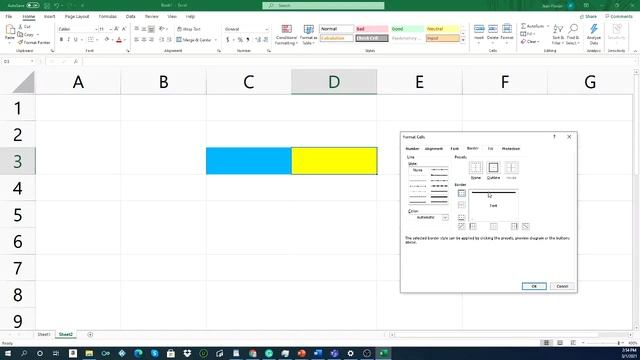Expand the Name Box dropdown arrow
This screenshot has width=640, height=360.
pos(32,61)
